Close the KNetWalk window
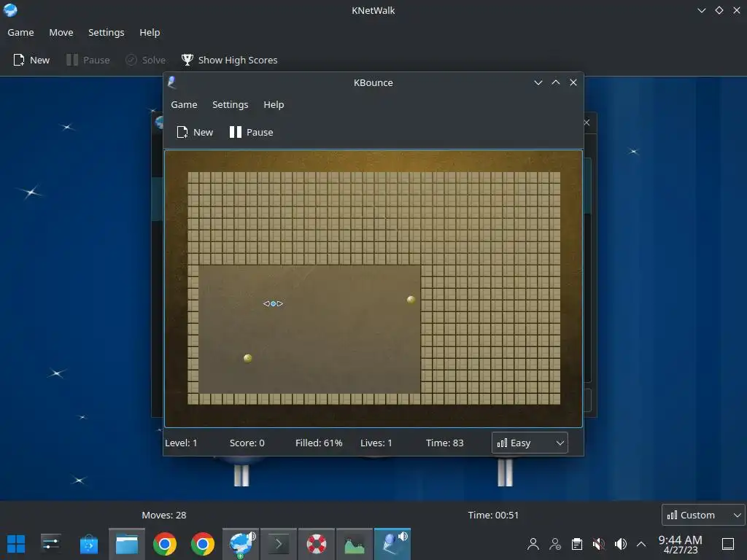Viewport: 747px width, 560px height. click(737, 10)
